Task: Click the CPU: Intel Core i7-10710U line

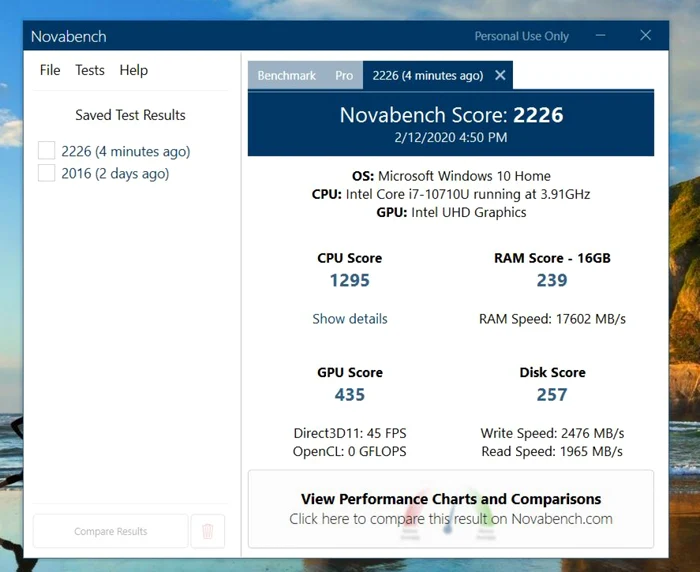Action: coord(451,194)
